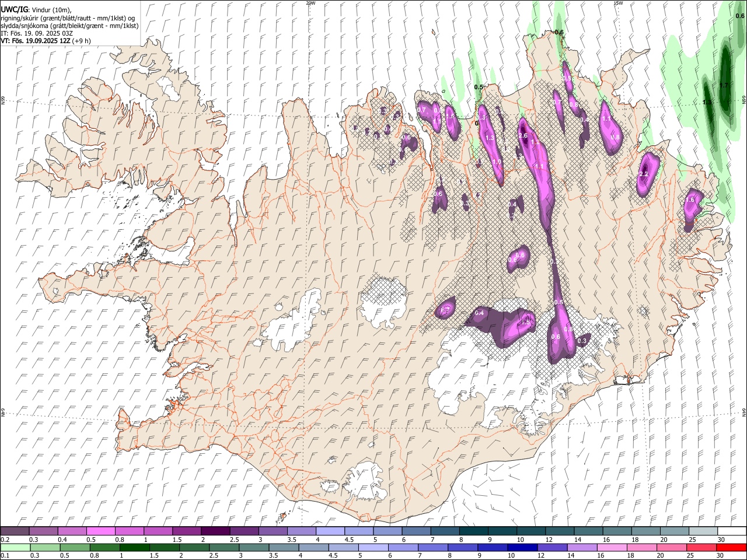Click '2.5' tick label in the snow scale
The width and height of the screenshot is (747, 560).
(234, 540)
